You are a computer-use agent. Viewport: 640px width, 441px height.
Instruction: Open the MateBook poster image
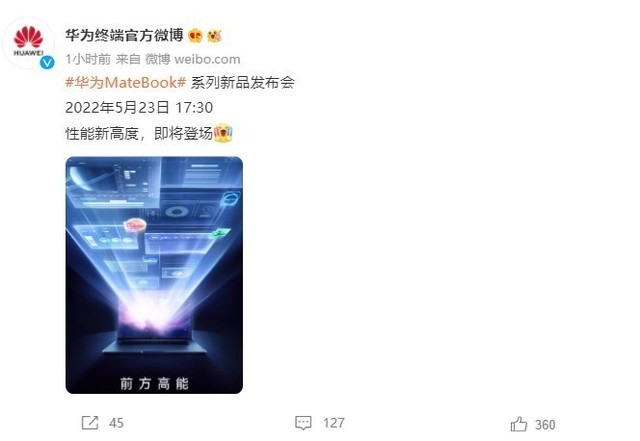point(154,275)
